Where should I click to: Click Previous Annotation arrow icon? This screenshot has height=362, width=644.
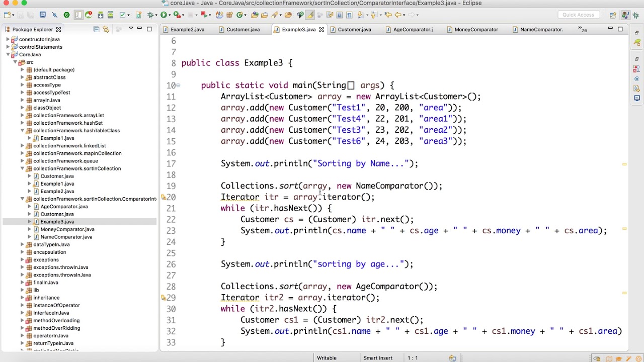374,15
